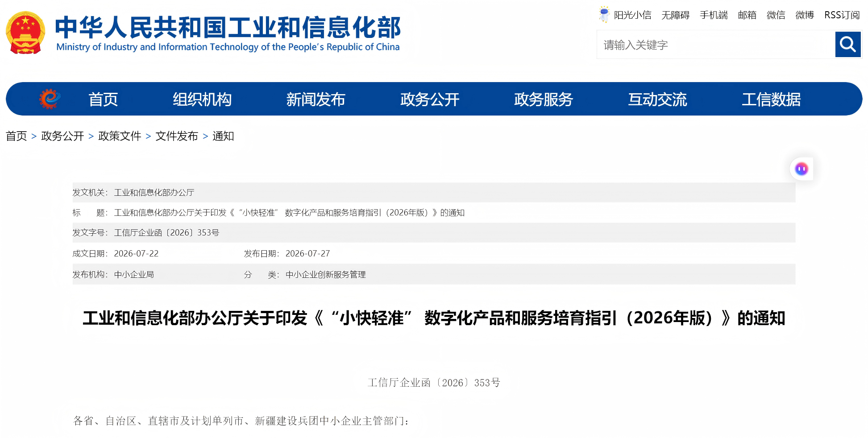
Task: Click 通知 in the breadcrumb
Action: [223, 136]
